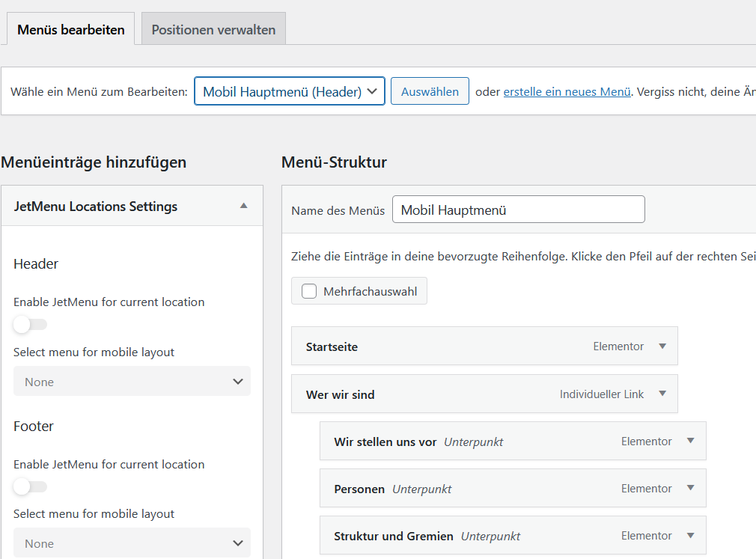Screen dimensions: 756x559
Task: Click the Footer section label
Action: (33, 426)
